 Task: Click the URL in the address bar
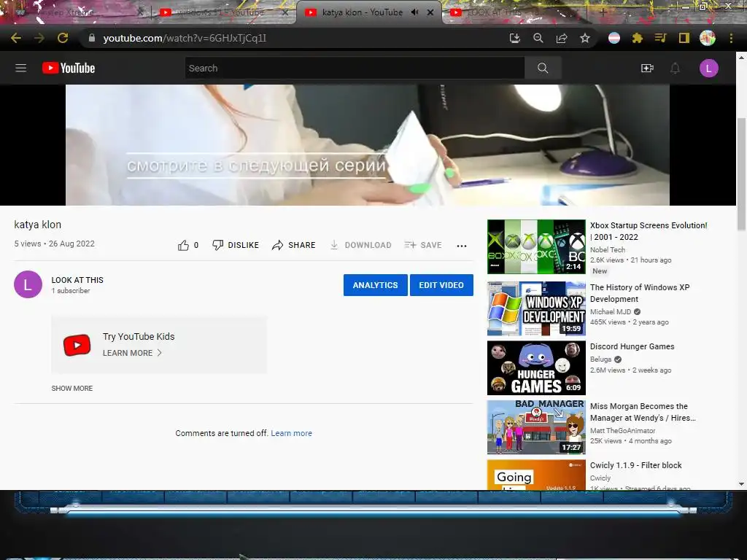185,38
